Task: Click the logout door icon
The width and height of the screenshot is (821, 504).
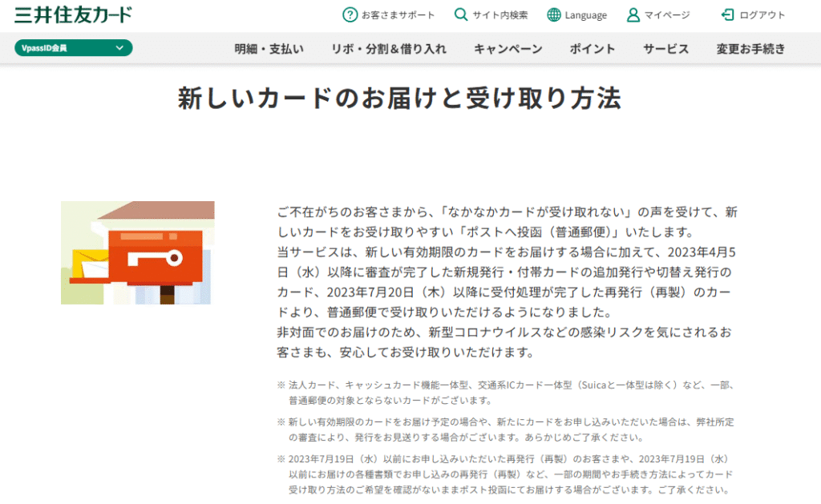Action: coord(727,14)
